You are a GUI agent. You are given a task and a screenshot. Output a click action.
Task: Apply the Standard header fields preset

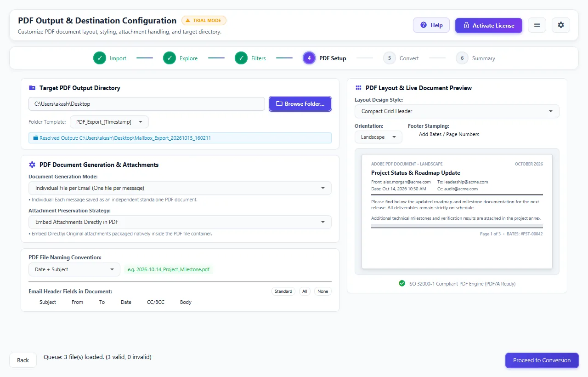tap(283, 291)
